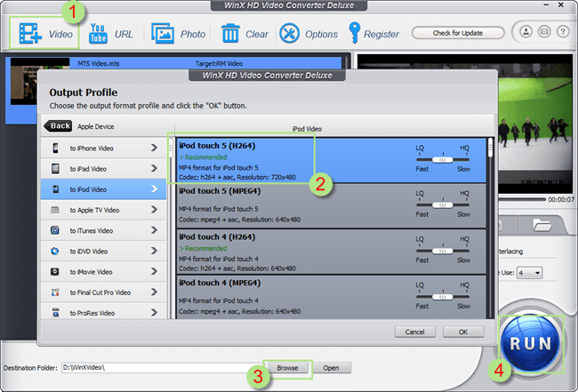Expand the to ProRes Video arrow
The height and width of the screenshot is (392, 578).
click(155, 313)
